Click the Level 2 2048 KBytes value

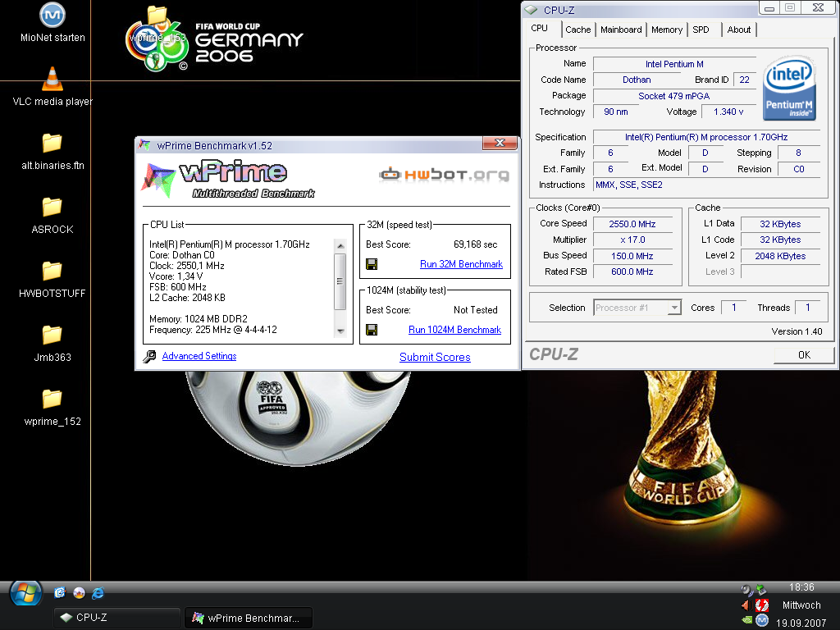click(780, 256)
